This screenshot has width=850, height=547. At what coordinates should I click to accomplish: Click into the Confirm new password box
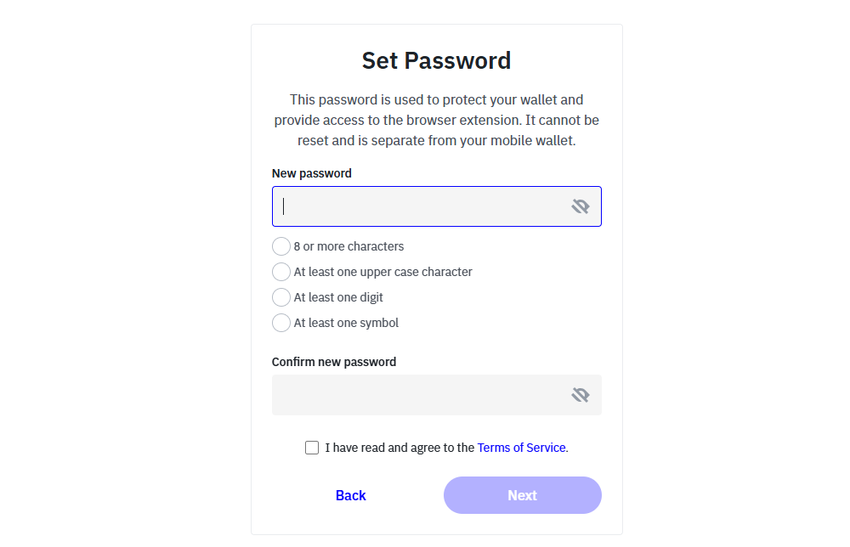click(420, 395)
